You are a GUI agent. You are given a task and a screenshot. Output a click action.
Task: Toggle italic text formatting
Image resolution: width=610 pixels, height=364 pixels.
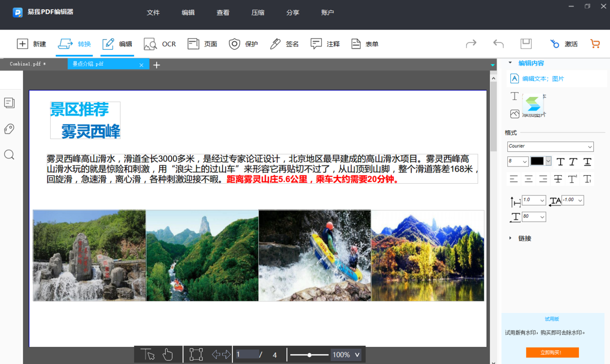point(573,161)
